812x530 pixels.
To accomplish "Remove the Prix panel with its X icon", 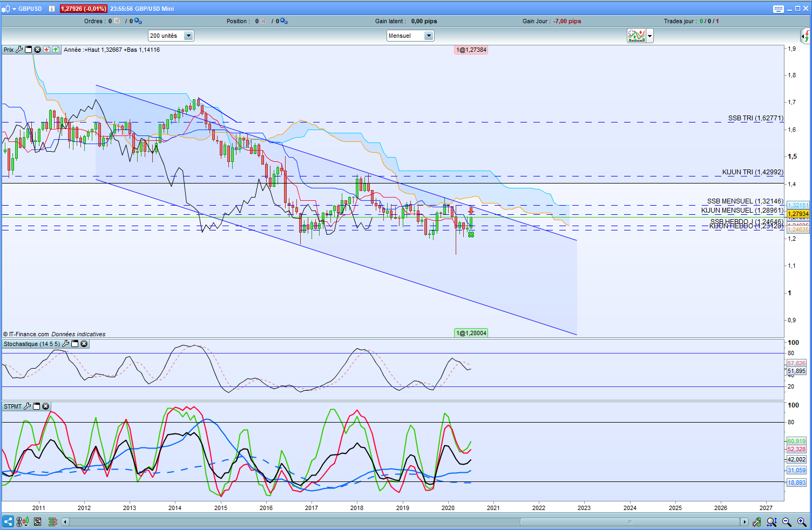I will [38, 50].
